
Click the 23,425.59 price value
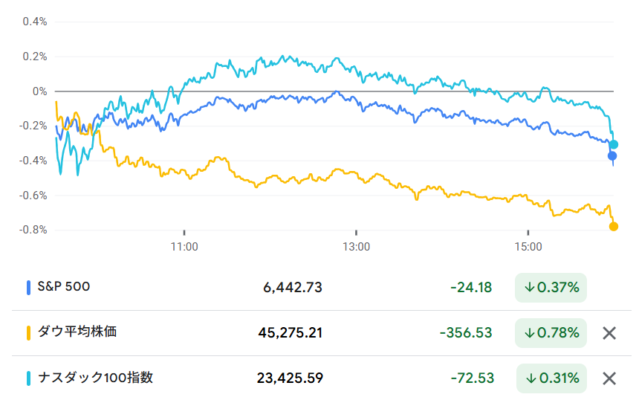point(290,378)
